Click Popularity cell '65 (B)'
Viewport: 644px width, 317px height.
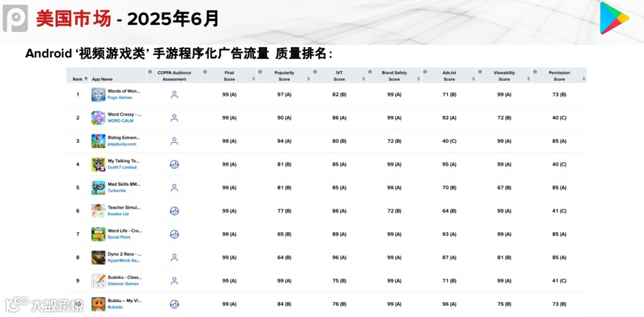(x=284, y=235)
